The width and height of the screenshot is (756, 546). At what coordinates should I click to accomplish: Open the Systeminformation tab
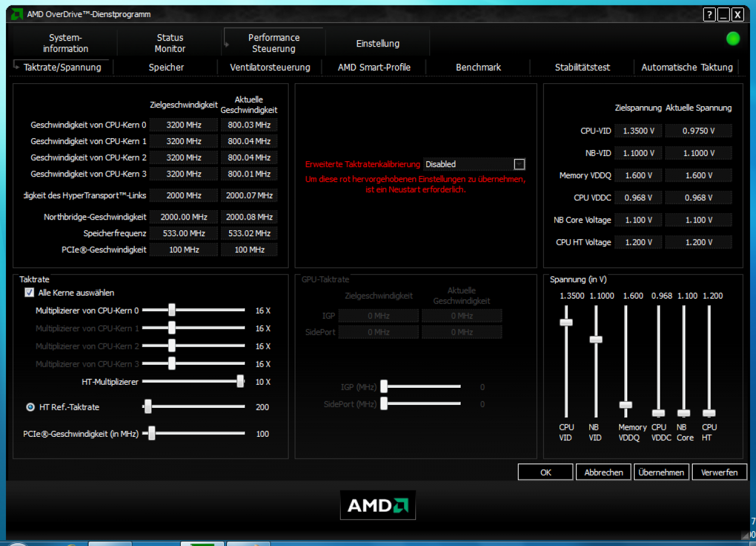66,43
